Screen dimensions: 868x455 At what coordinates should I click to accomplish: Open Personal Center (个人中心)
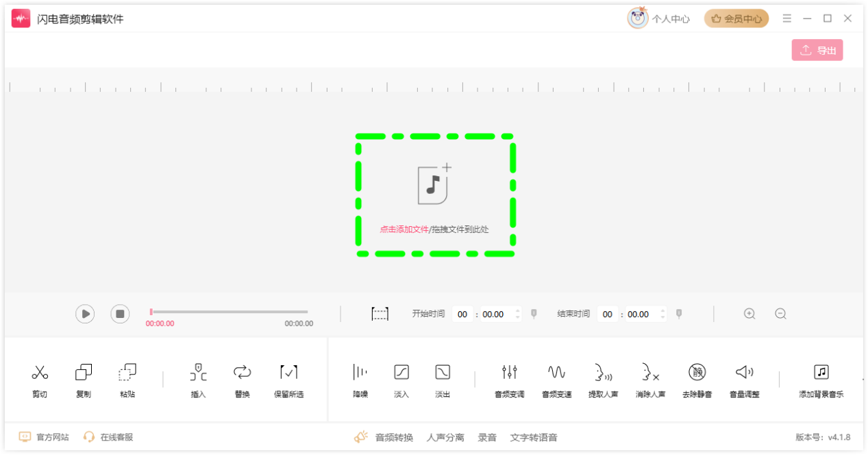[671, 19]
